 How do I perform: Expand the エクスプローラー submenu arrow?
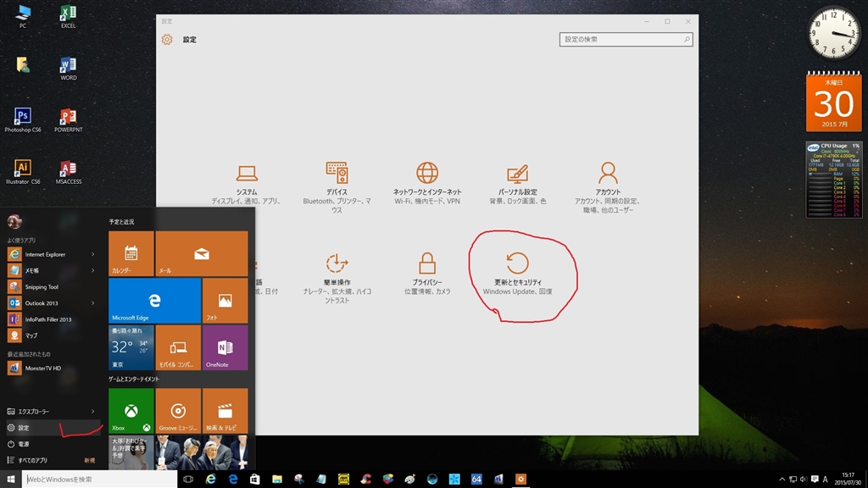[93, 411]
